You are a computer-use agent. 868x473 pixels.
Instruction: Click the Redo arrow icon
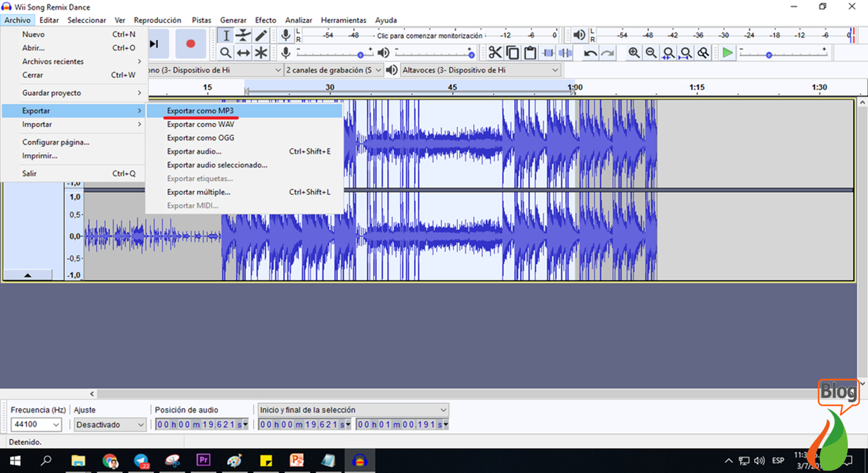coord(608,52)
